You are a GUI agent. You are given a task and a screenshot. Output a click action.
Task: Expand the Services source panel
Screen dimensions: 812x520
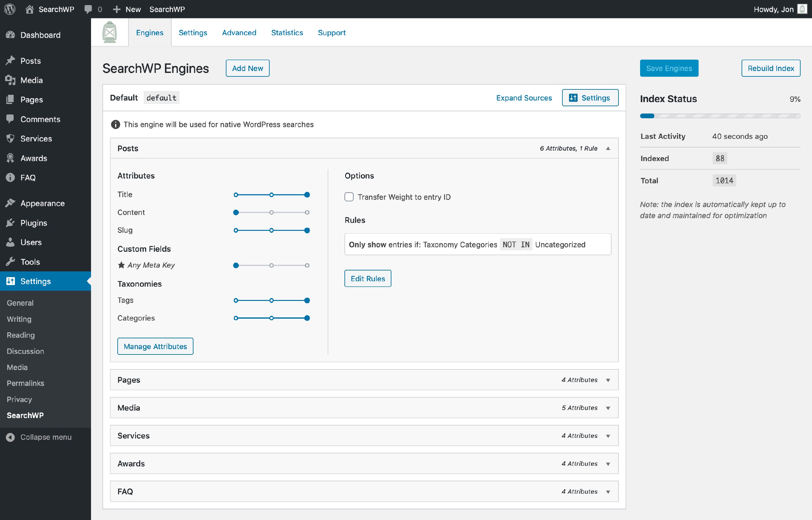tap(608, 436)
